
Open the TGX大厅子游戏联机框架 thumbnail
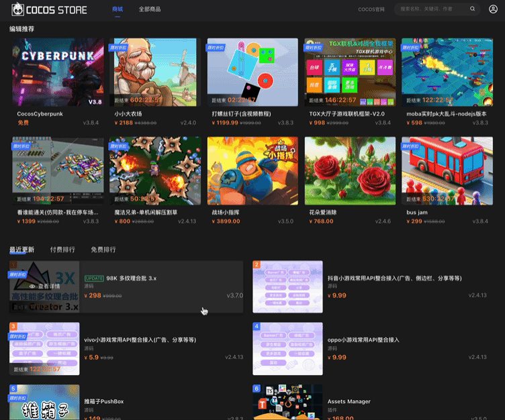pos(350,72)
